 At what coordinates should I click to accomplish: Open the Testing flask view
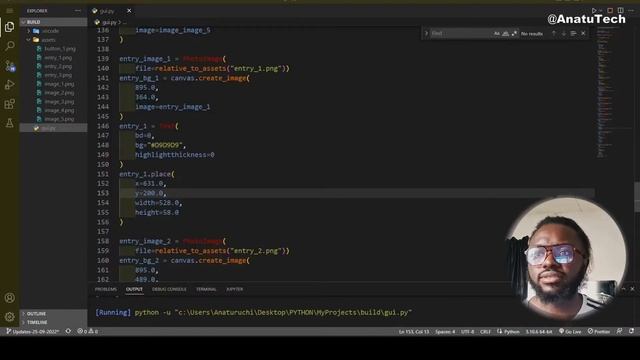pyautogui.click(x=9, y=123)
